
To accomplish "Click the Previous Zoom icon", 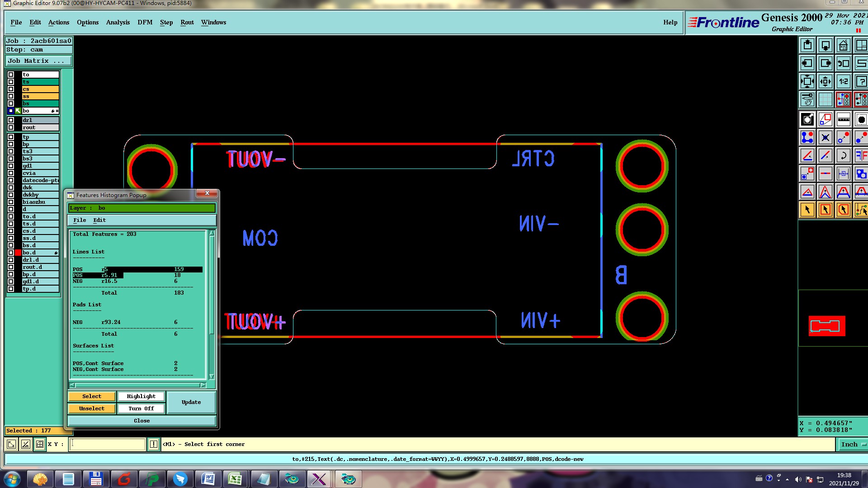I will click(x=844, y=64).
